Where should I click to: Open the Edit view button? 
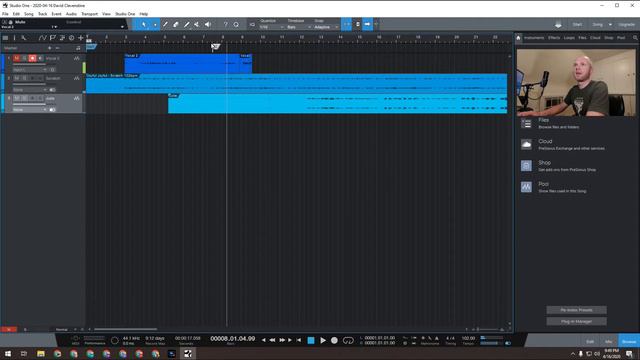click(x=590, y=342)
